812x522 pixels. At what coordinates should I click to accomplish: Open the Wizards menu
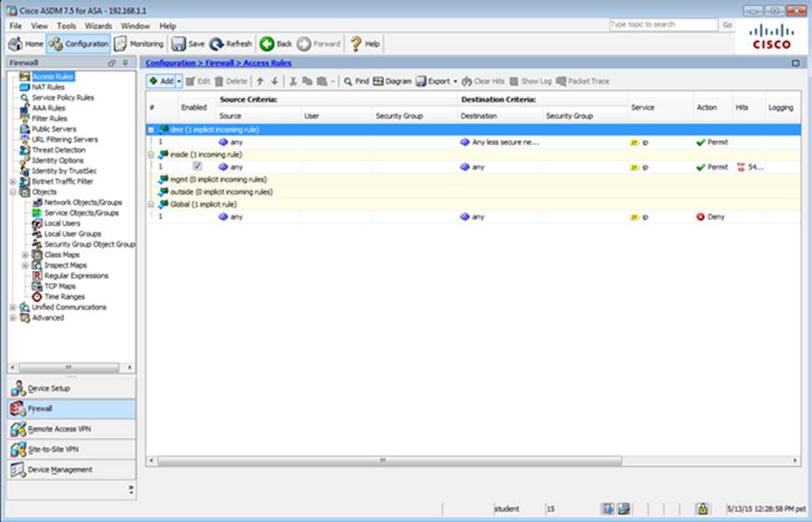[98, 26]
